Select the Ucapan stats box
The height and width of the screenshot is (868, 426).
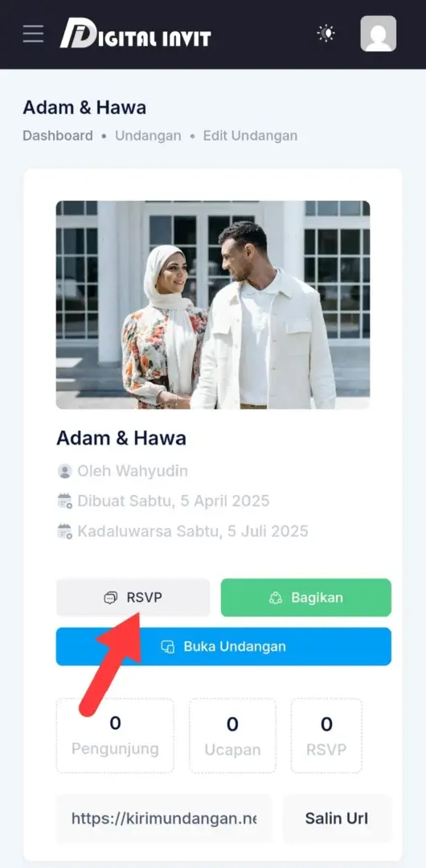point(232,735)
